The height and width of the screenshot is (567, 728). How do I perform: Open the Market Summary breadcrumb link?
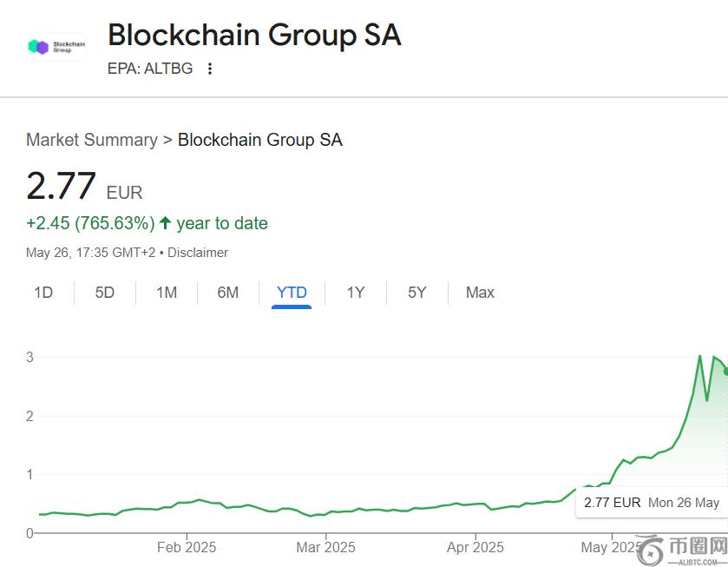92,140
